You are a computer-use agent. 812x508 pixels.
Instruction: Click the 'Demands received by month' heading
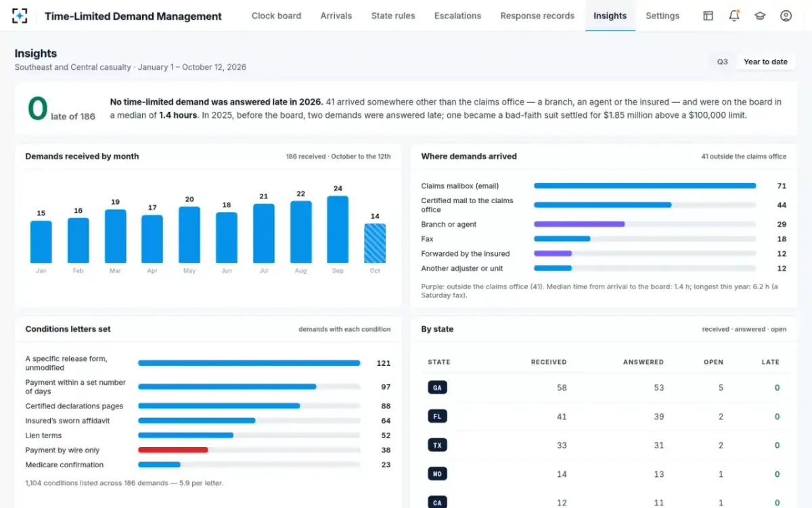pyautogui.click(x=82, y=156)
